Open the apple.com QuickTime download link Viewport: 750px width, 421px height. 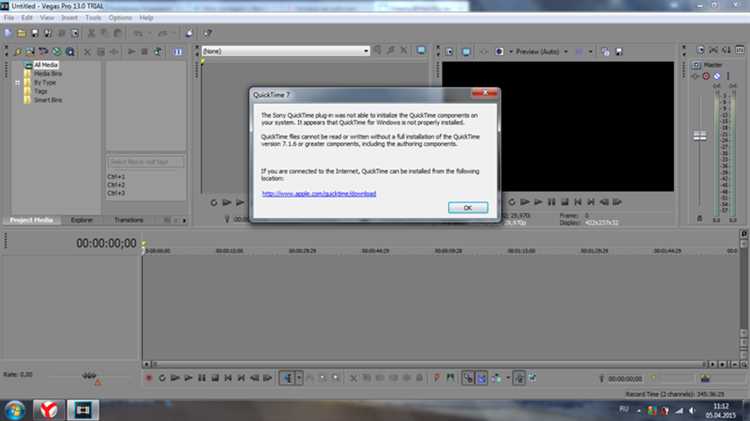coord(319,194)
